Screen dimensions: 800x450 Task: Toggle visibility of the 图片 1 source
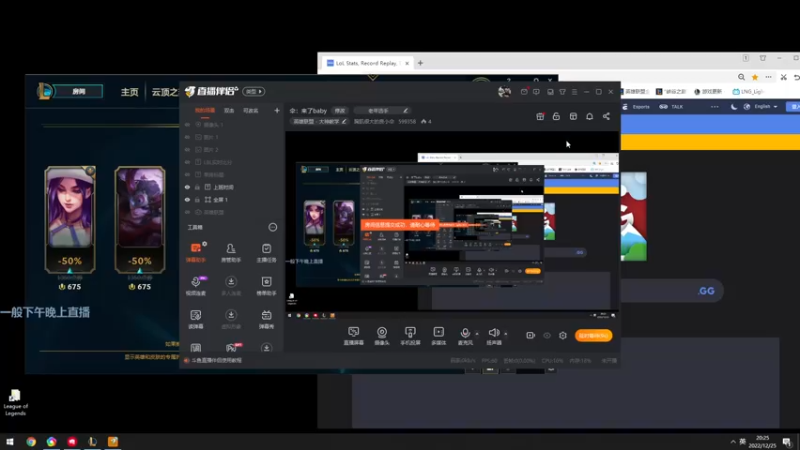[187, 137]
